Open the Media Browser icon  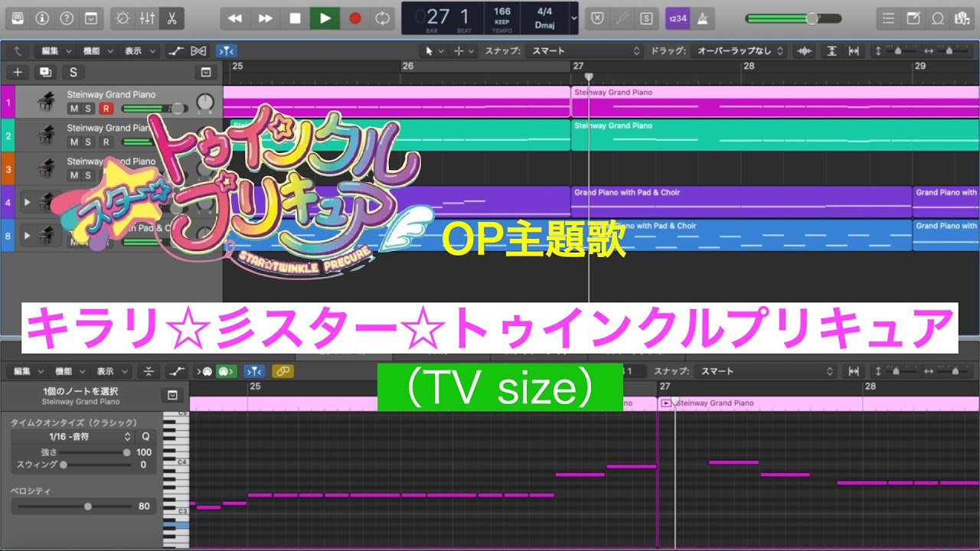pyautogui.click(x=962, y=18)
